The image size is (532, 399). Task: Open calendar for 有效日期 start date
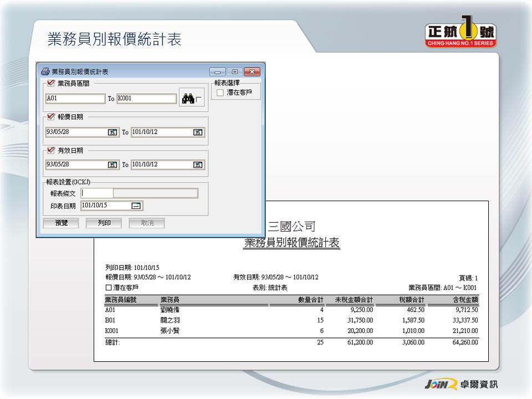tap(112, 165)
